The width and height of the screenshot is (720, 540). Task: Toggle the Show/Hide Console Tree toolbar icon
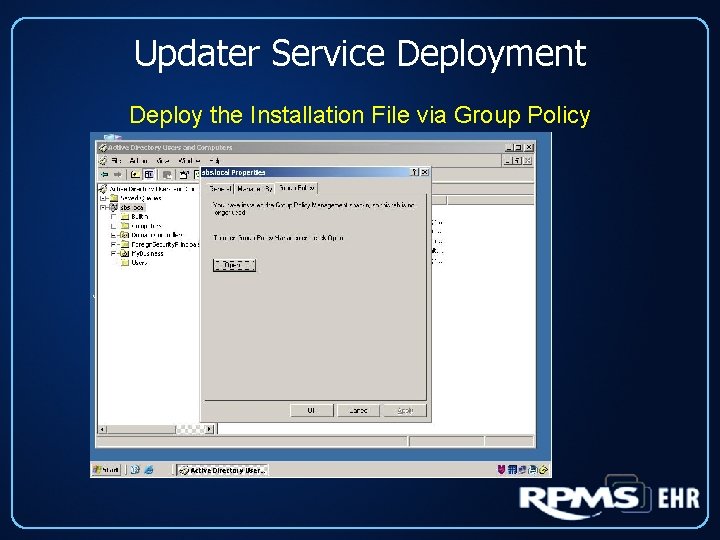click(x=149, y=174)
